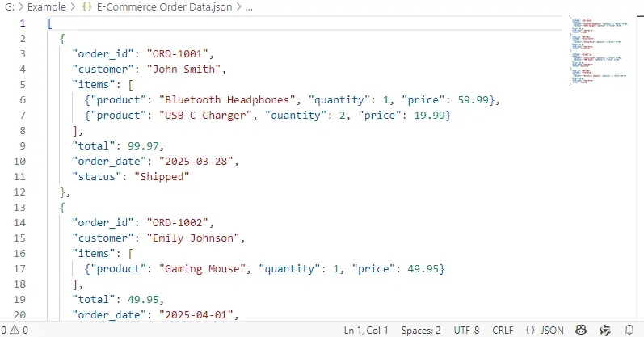Image resolution: width=644 pixels, height=337 pixels.
Task: Select UTF-8 encoding indicator
Action: click(466, 331)
